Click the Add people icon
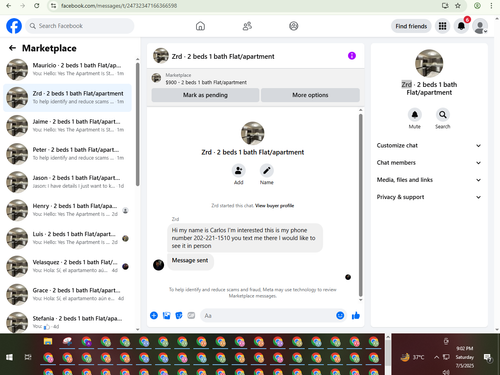The width and height of the screenshot is (500, 375). tap(239, 170)
